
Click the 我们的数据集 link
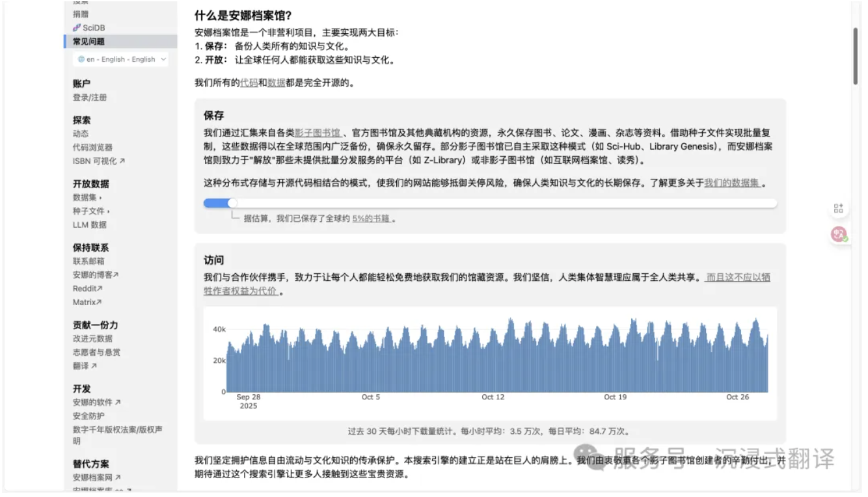[733, 183]
